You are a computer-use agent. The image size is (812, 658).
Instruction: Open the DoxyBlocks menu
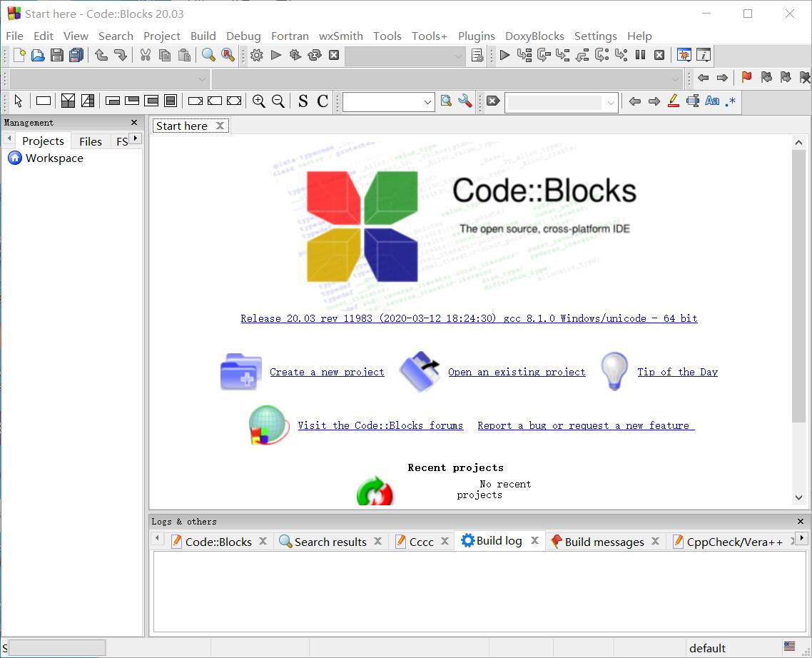[534, 36]
